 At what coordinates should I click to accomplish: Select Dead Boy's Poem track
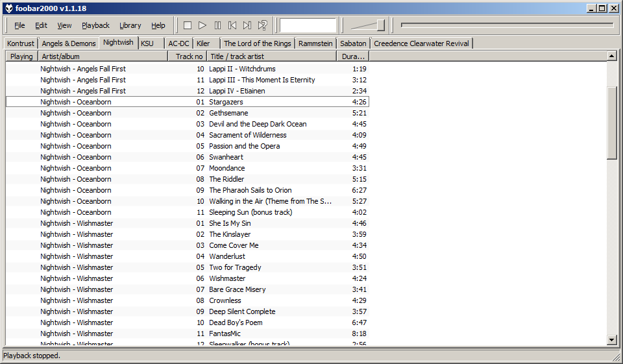(x=188, y=322)
